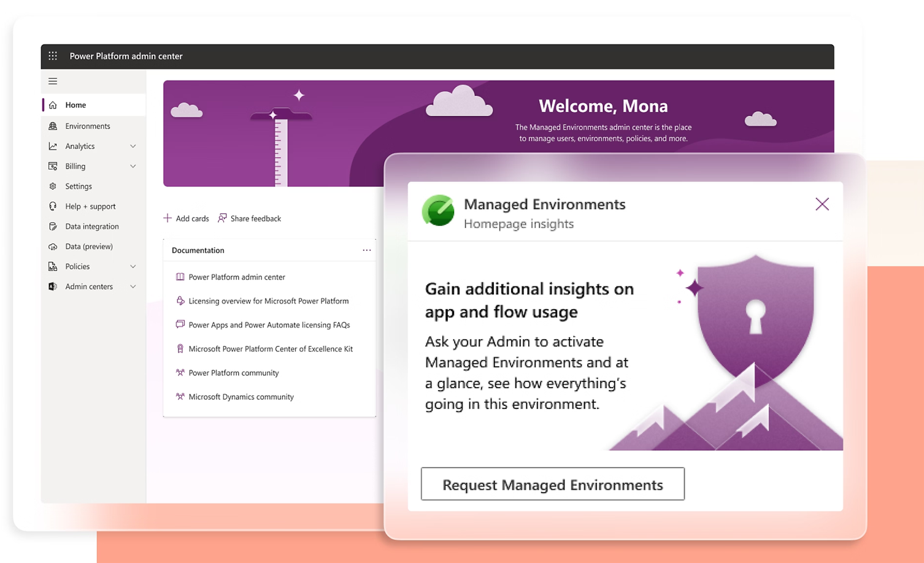Open Data integration navigation item
Screen dimensions: 924x563
(x=94, y=226)
